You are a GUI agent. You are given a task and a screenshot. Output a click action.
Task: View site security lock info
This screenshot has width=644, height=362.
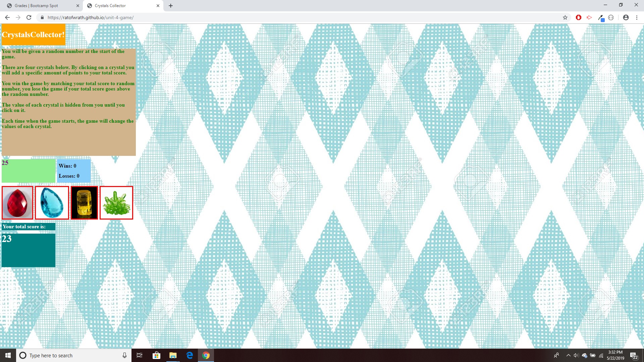pyautogui.click(x=42, y=17)
